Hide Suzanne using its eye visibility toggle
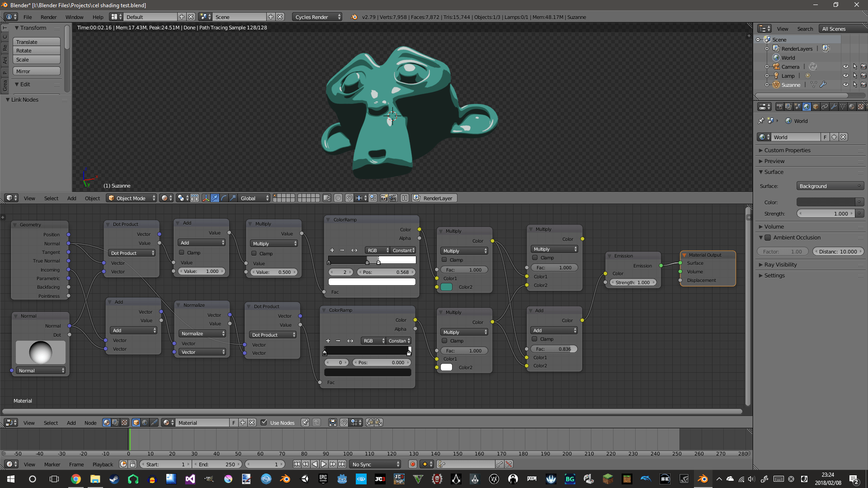Screen dimensions: 868x488 coord(846,84)
